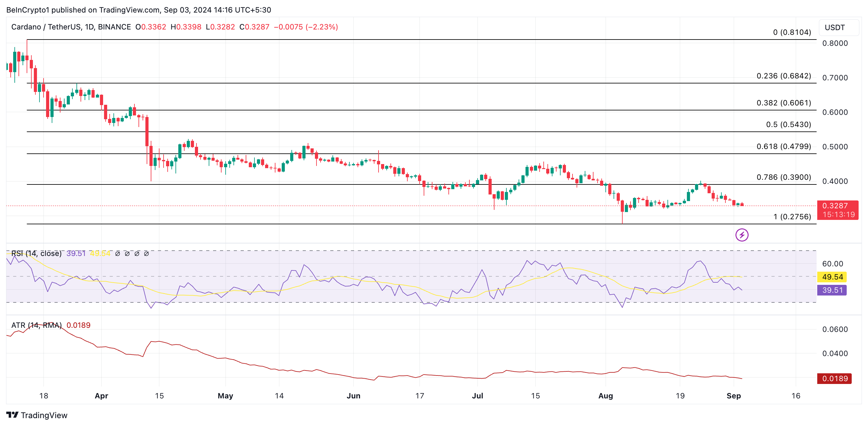Click the 0.618 (0.4799) Fibonacci level label
The height and width of the screenshot is (426, 868).
[x=783, y=146]
